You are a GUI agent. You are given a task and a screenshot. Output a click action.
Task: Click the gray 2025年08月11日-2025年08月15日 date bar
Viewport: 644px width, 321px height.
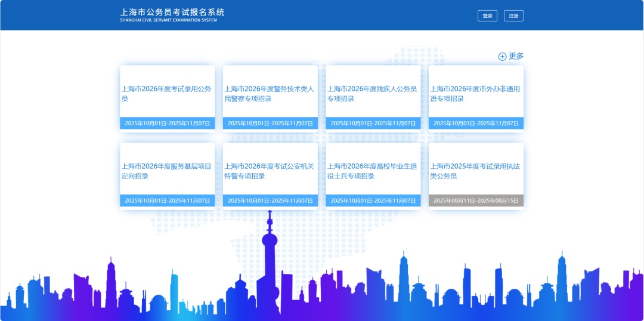point(476,200)
